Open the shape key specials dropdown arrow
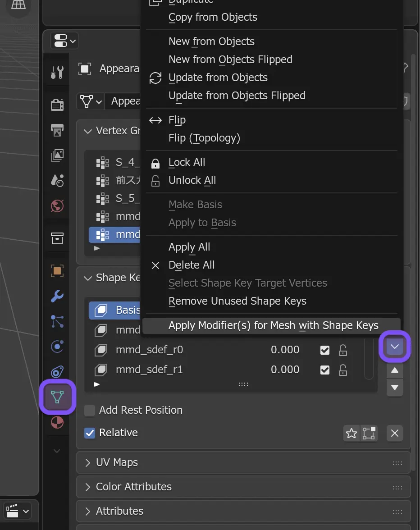This screenshot has height=530, width=420. pos(395,347)
